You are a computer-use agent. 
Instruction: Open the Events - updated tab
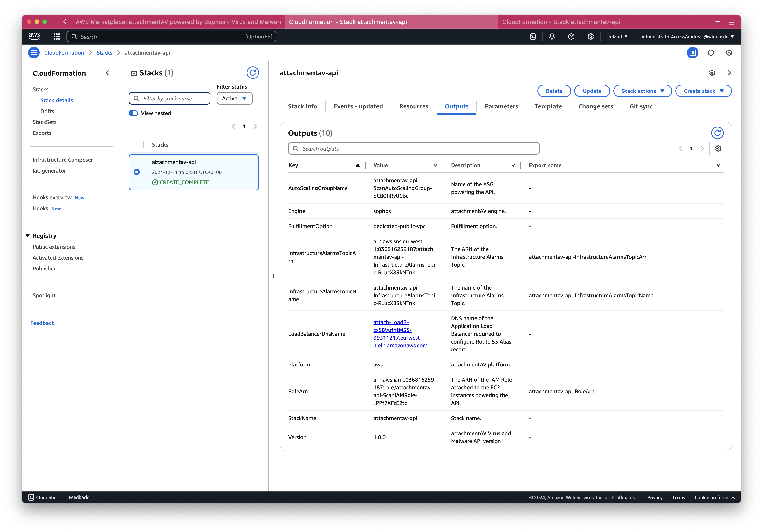358,106
